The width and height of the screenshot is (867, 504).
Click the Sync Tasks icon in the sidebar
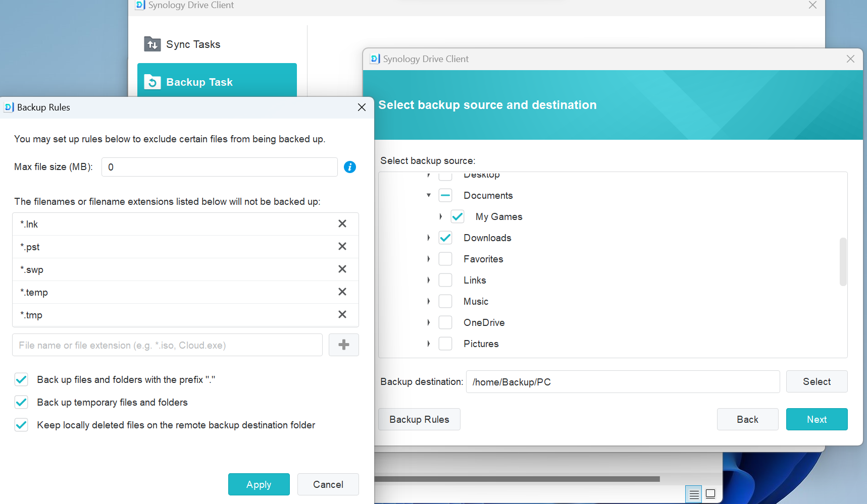click(152, 44)
